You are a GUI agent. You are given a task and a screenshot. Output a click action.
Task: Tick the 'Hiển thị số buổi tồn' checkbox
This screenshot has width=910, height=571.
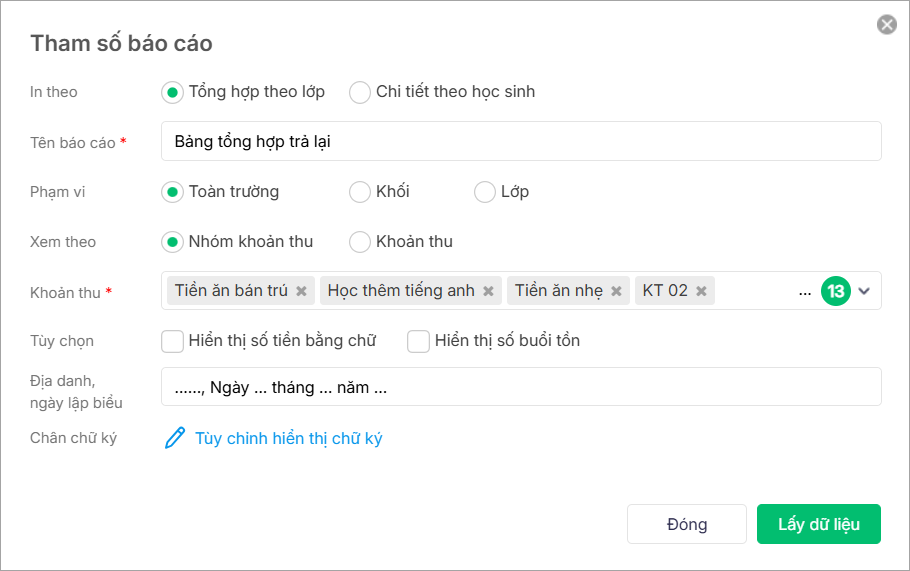(419, 341)
